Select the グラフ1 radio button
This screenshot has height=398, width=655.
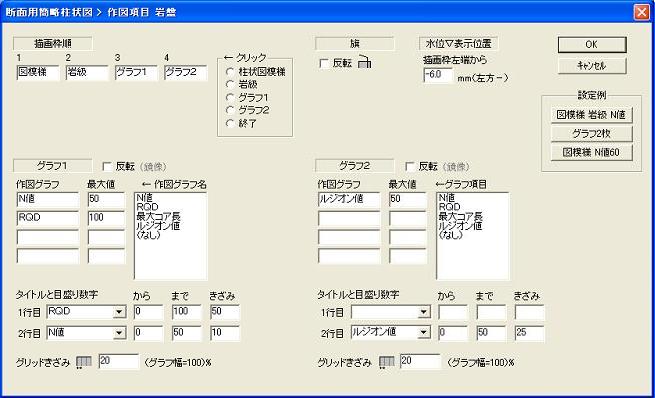(230, 98)
